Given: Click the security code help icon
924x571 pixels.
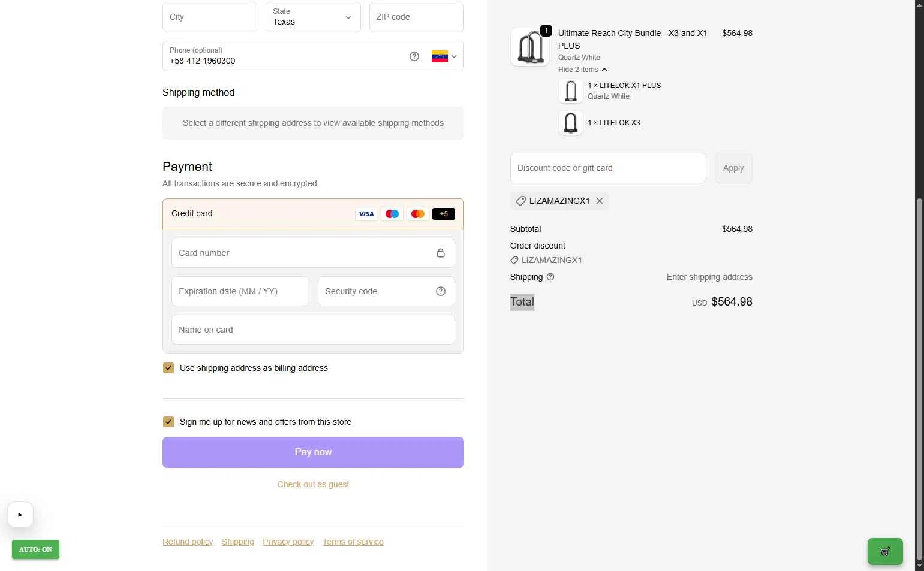Looking at the screenshot, I should [441, 291].
